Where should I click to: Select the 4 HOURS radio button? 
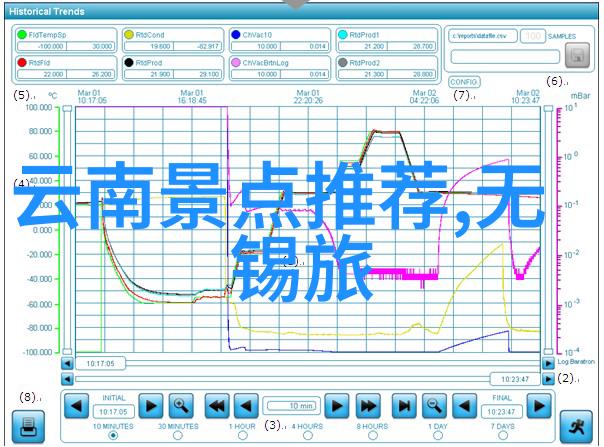point(307,435)
